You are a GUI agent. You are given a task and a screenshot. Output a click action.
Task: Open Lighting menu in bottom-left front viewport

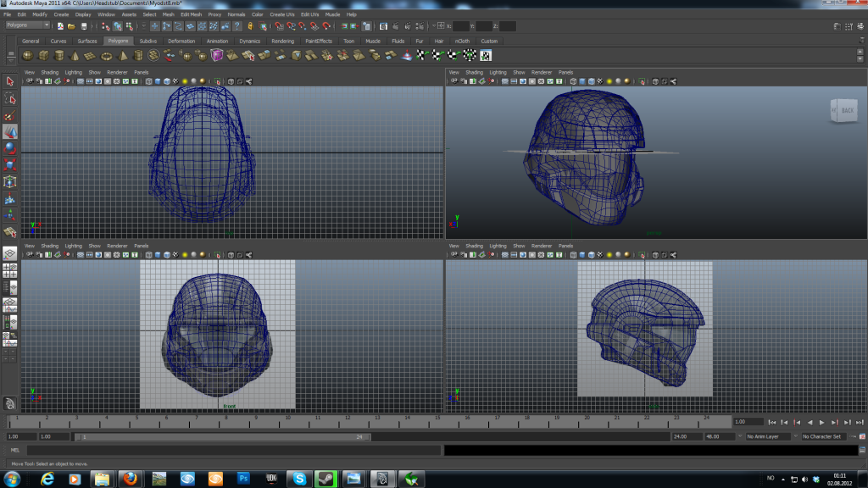click(73, 247)
